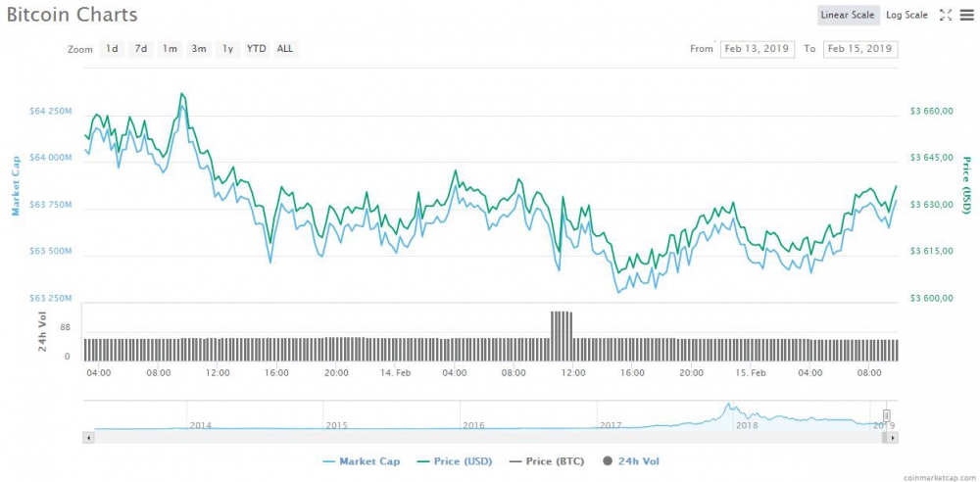980x482 pixels.
Task: Click the $3 660,00 price label
Action: click(931, 112)
